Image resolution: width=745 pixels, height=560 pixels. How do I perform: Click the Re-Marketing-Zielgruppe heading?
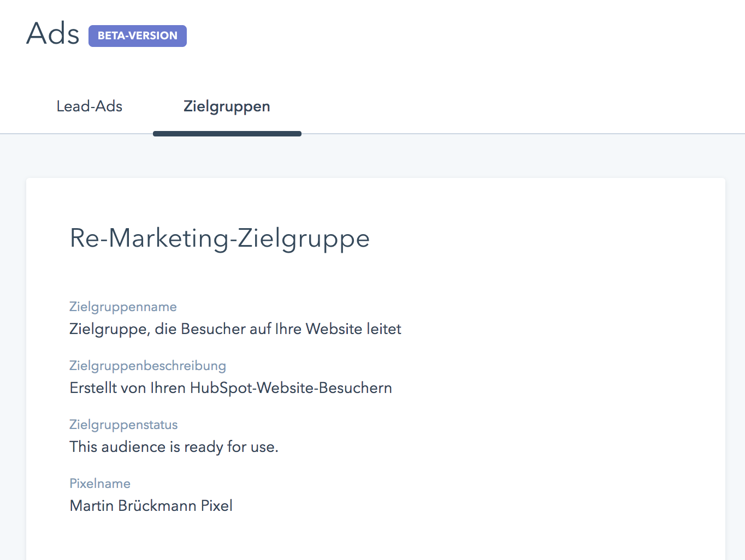[x=220, y=239]
